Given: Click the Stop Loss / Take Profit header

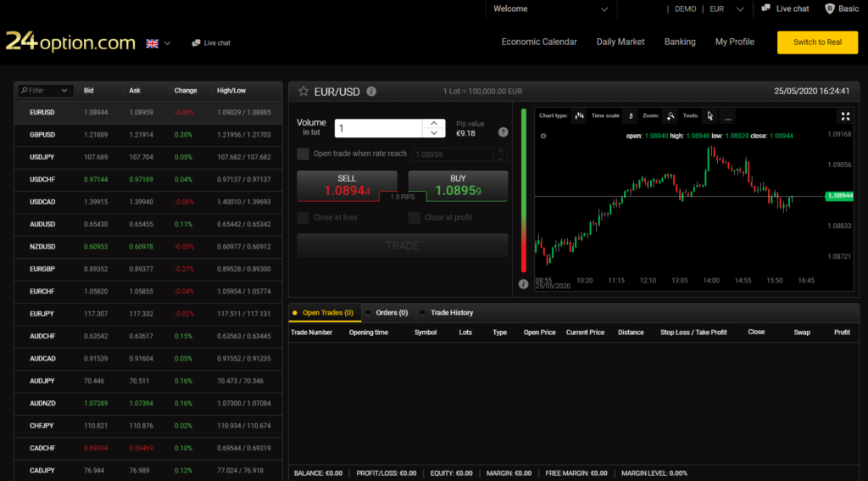Looking at the screenshot, I should pos(693,333).
